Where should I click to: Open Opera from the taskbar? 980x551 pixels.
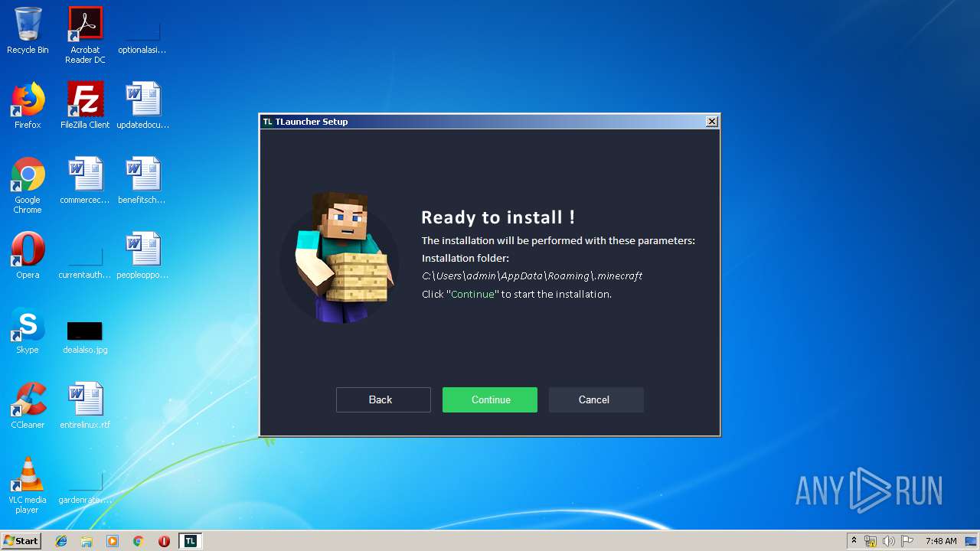coord(164,541)
